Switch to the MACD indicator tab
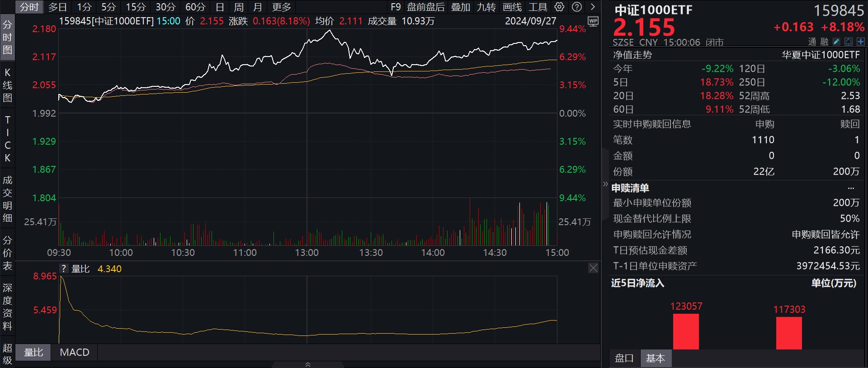 click(75, 352)
